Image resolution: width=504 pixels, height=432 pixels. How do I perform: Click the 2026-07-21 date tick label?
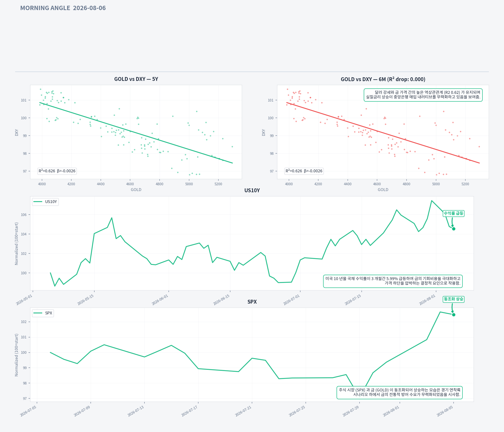[244, 411]
